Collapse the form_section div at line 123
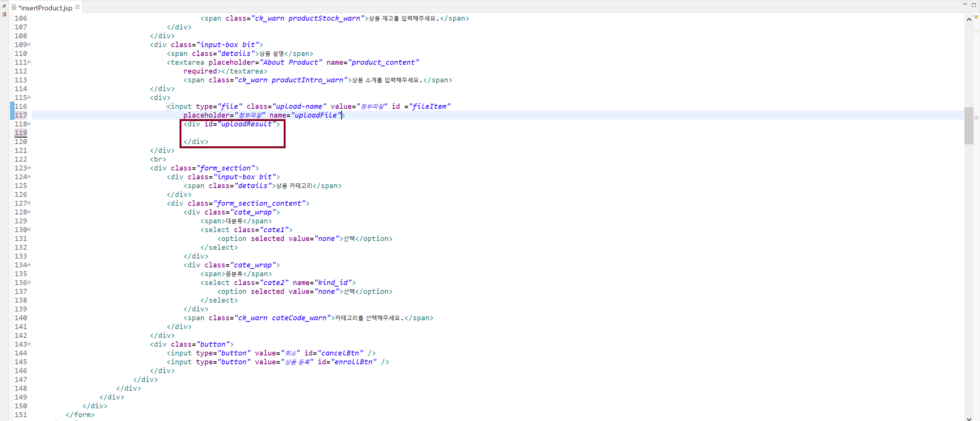 click(29, 168)
